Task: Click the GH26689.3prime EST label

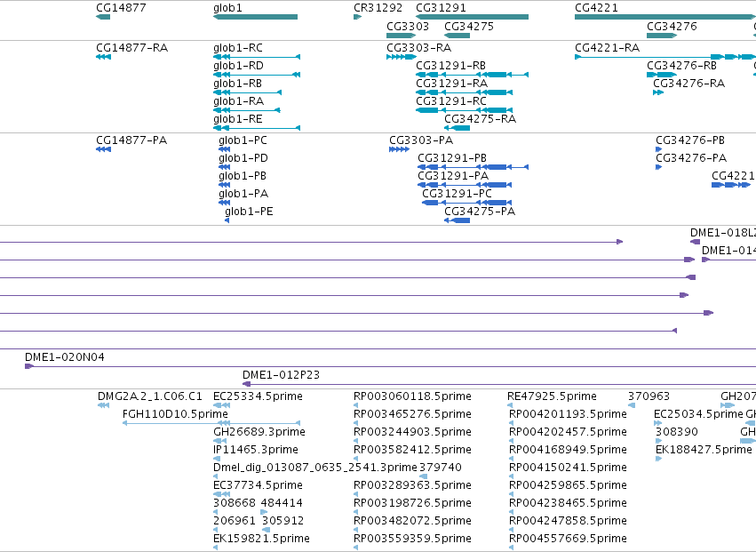Action: pos(259,432)
